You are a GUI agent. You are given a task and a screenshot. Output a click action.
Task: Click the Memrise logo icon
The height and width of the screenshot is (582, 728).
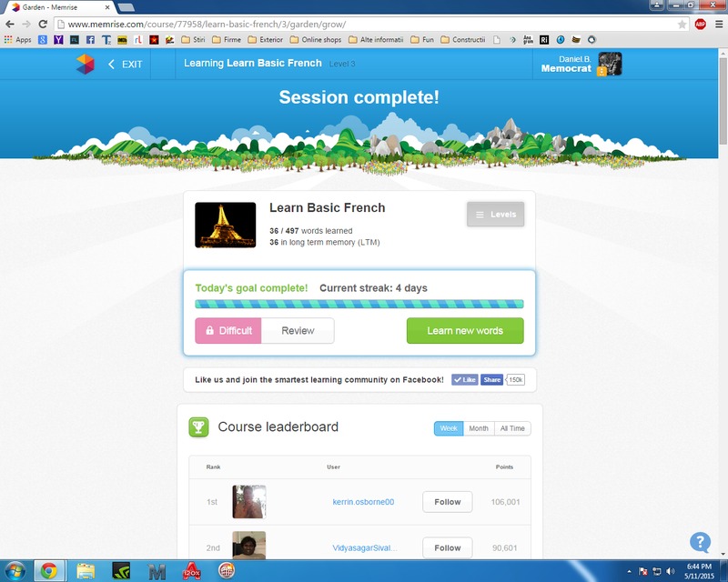85,64
